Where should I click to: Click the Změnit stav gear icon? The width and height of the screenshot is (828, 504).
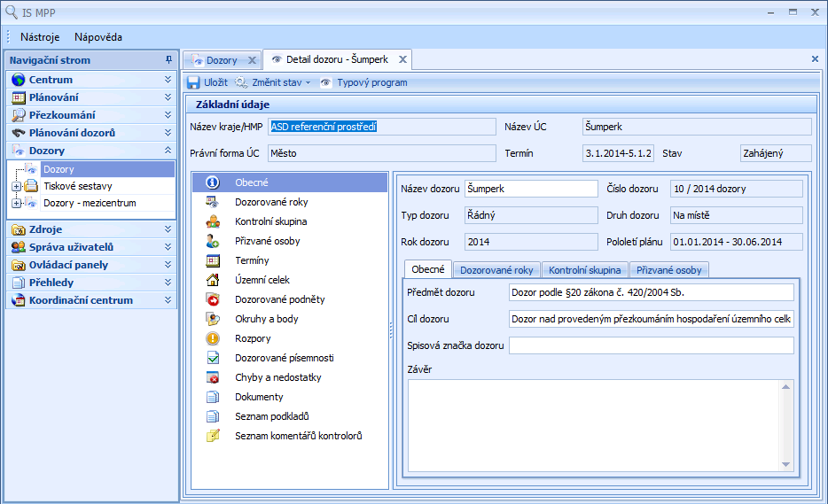tap(241, 82)
